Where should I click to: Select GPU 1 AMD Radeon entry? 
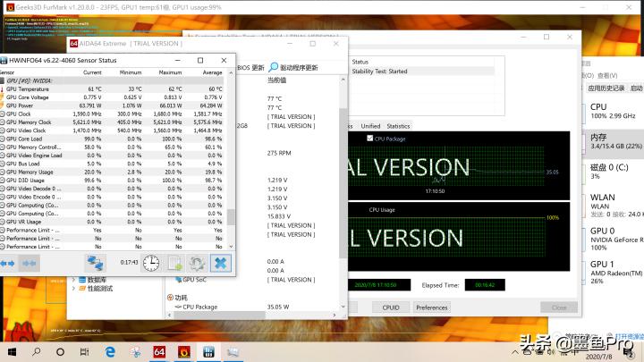613,272
